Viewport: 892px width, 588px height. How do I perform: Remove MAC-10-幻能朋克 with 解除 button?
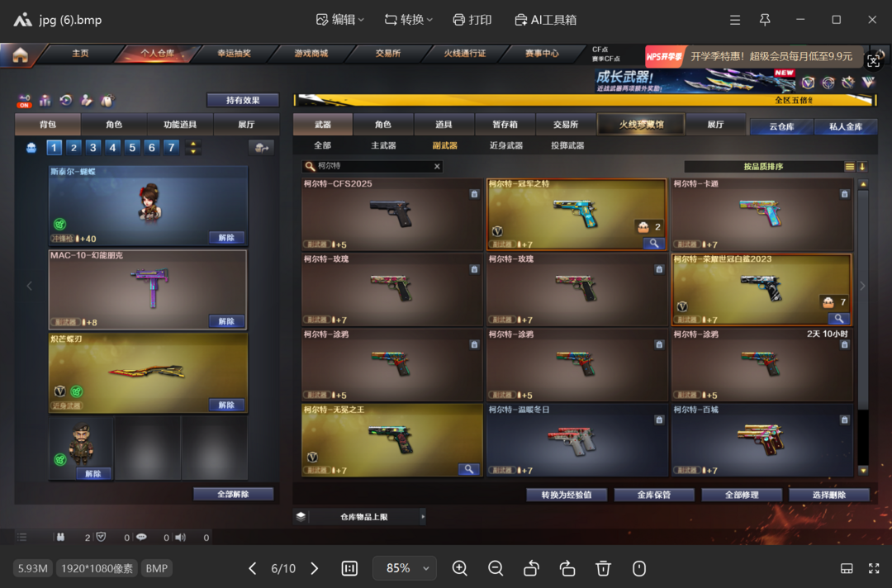tap(226, 320)
